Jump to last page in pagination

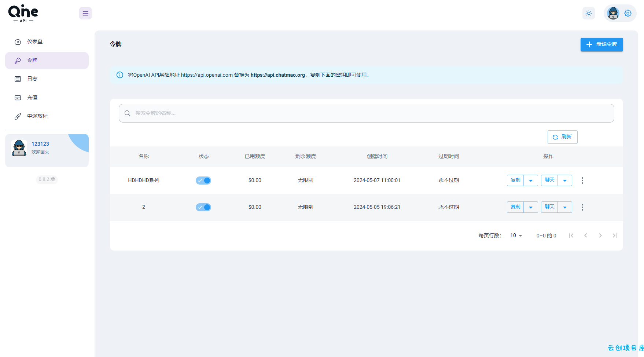point(615,236)
